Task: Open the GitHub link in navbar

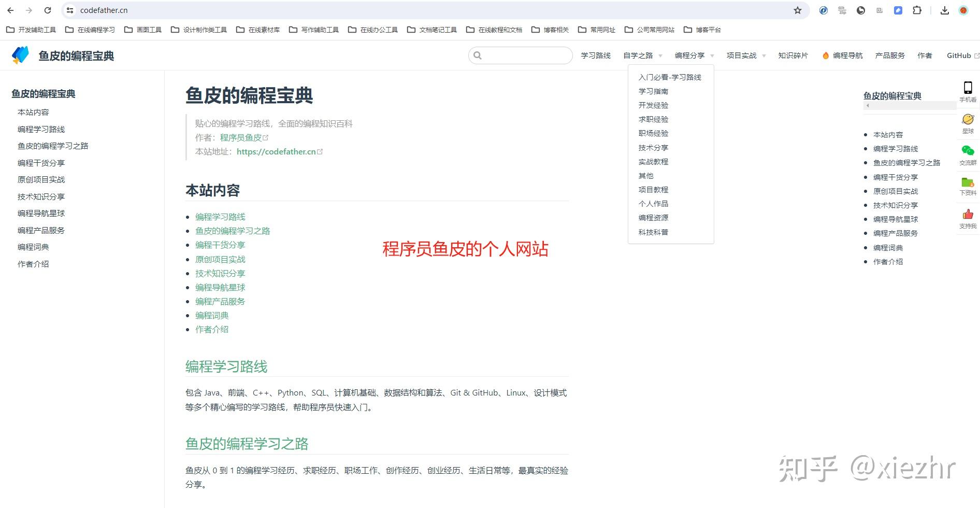Action: 963,55
